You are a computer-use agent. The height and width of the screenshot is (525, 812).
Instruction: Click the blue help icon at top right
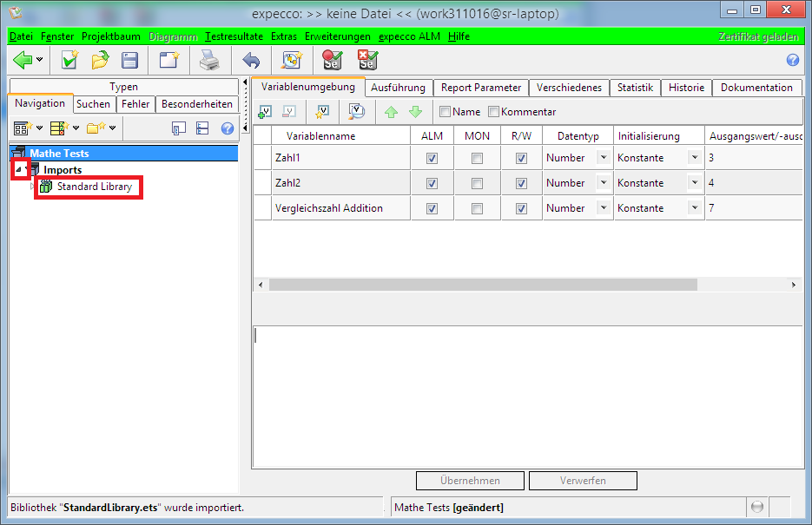pos(792,60)
